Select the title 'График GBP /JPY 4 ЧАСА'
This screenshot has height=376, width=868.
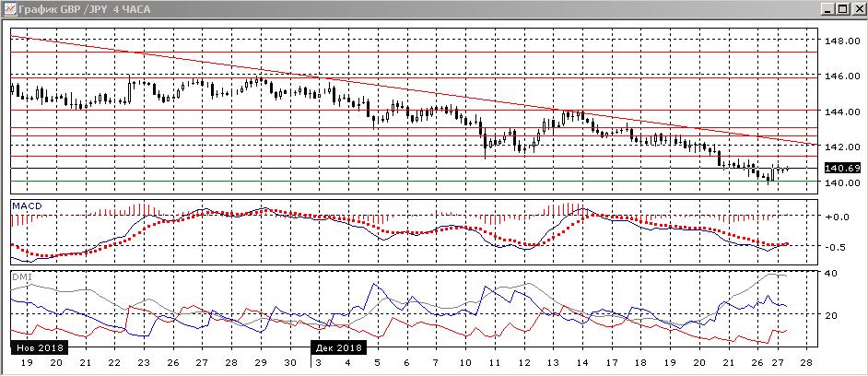point(85,9)
